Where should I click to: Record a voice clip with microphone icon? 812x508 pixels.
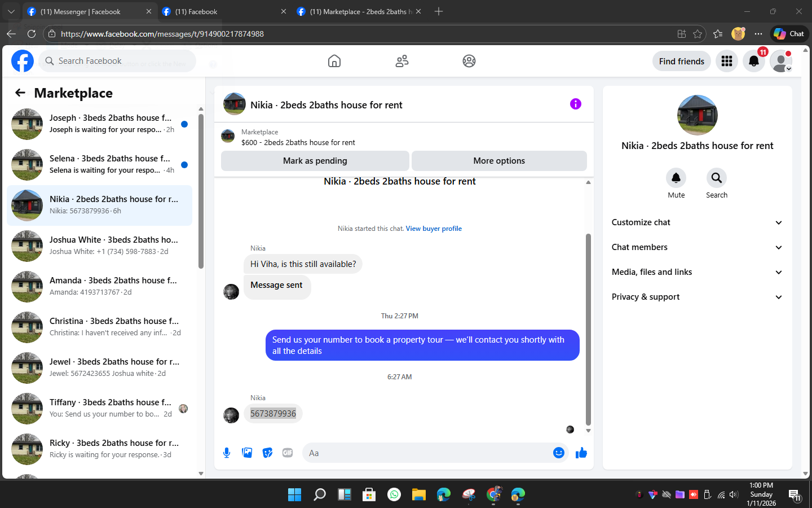click(x=227, y=453)
